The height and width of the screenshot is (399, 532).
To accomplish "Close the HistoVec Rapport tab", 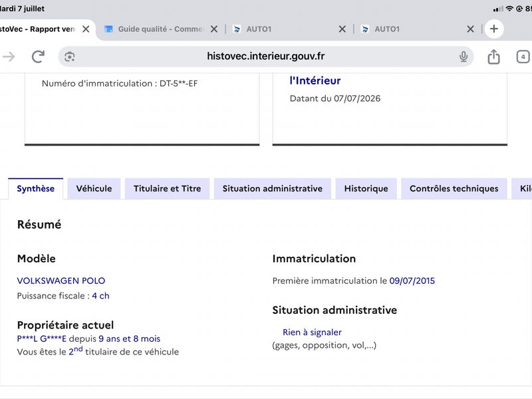I will (x=86, y=29).
